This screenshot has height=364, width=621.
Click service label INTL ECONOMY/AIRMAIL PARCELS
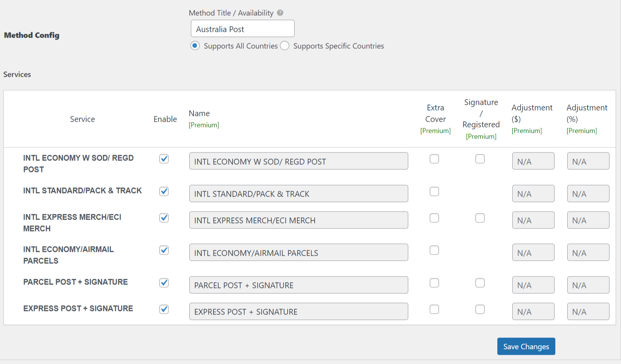(68, 255)
